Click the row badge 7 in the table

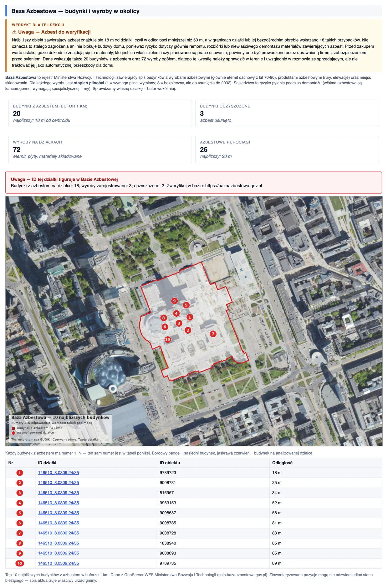tap(20, 533)
